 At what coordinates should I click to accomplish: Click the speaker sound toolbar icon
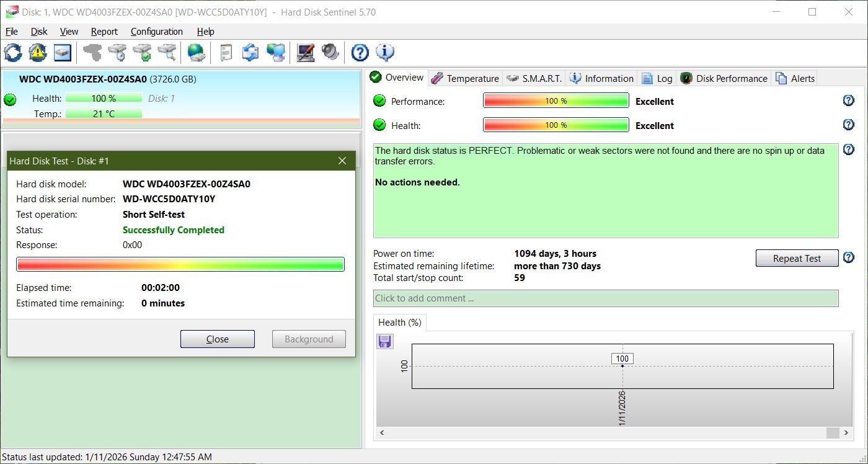point(330,53)
